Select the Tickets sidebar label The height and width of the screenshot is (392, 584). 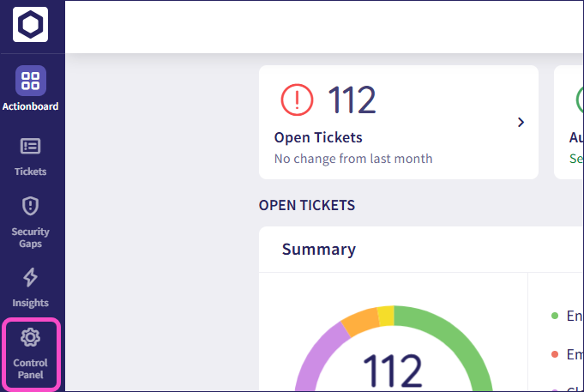coord(31,172)
